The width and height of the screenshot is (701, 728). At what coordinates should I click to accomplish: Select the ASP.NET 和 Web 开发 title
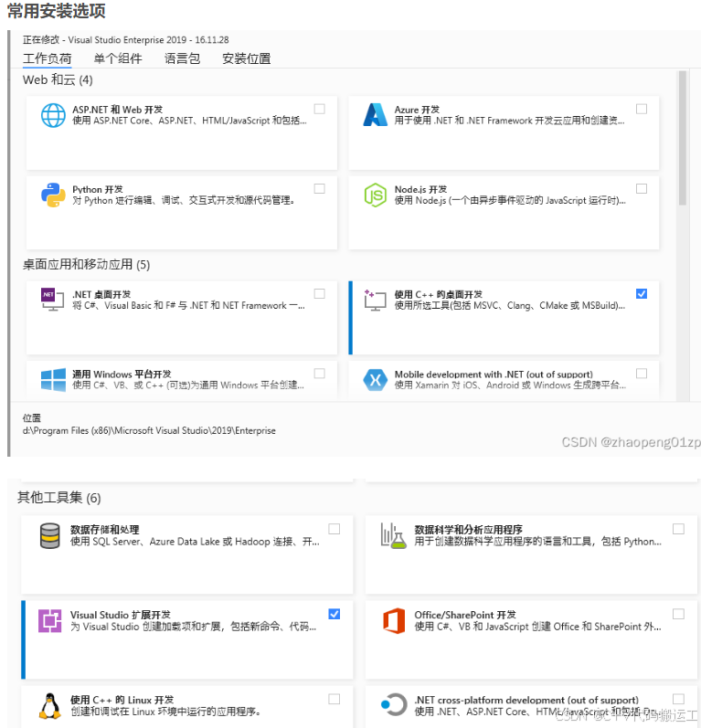(x=118, y=110)
